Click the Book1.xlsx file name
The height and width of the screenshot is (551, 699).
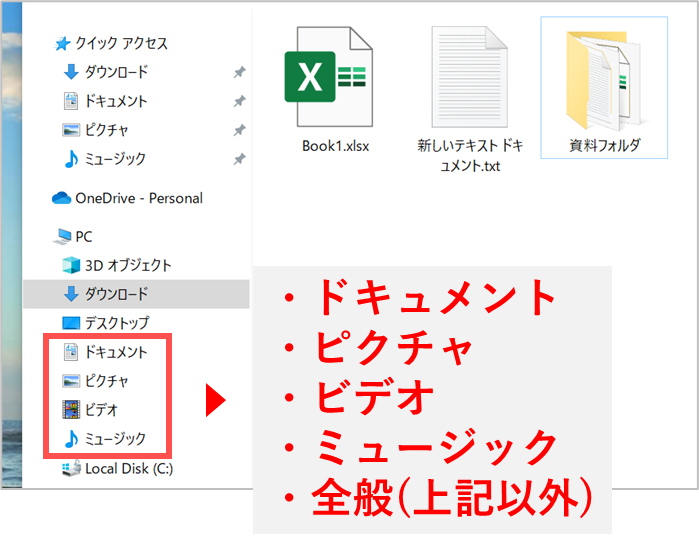[336, 146]
